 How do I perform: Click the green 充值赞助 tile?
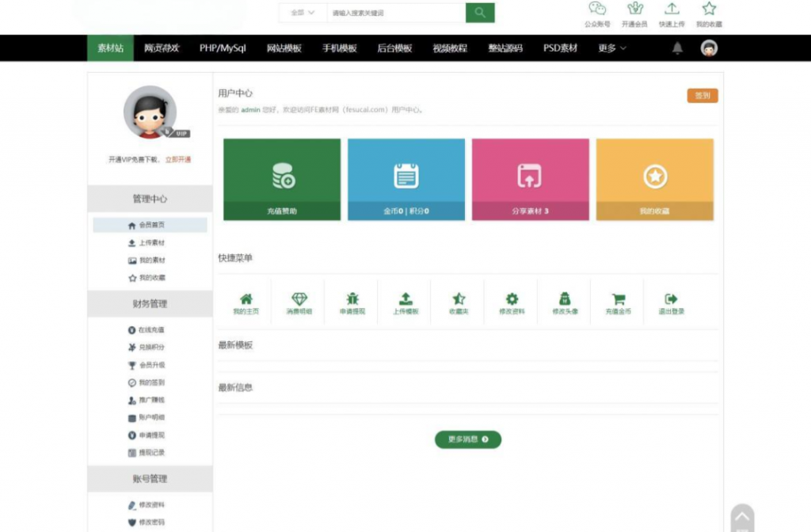(x=282, y=180)
